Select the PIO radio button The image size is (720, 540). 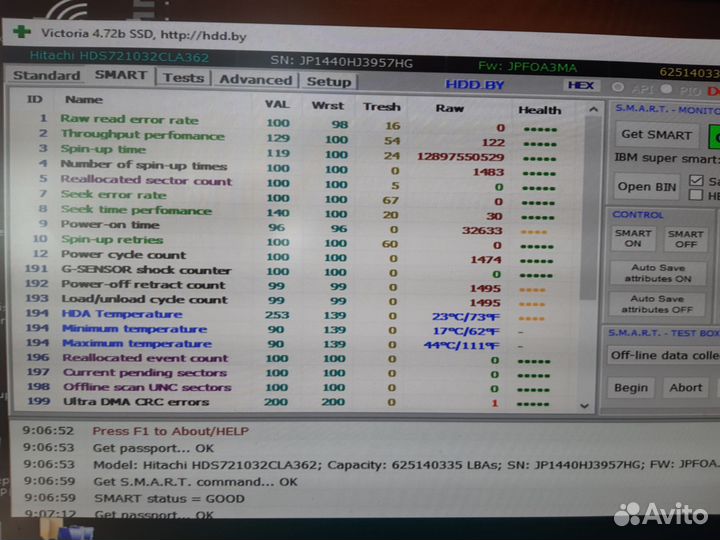tap(666, 89)
